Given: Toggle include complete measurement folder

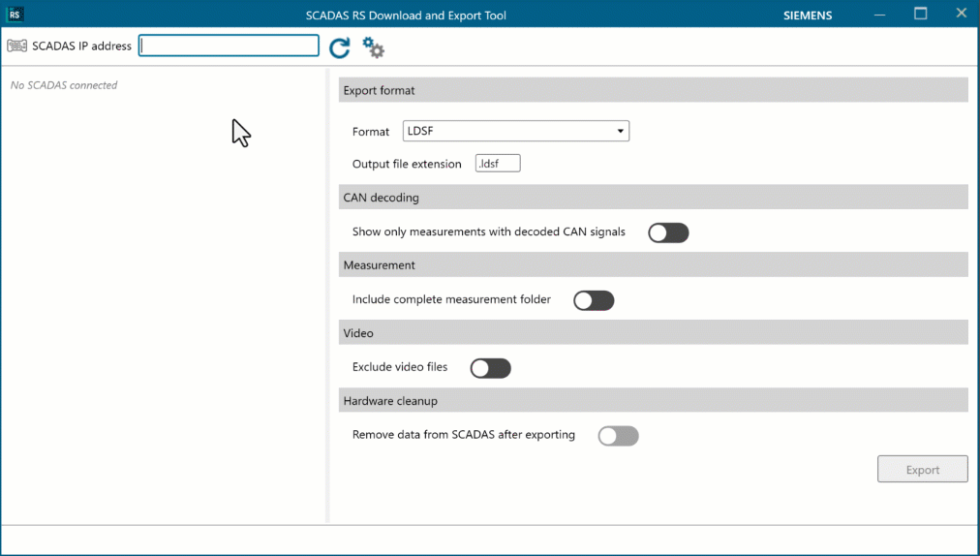Looking at the screenshot, I should pos(594,300).
